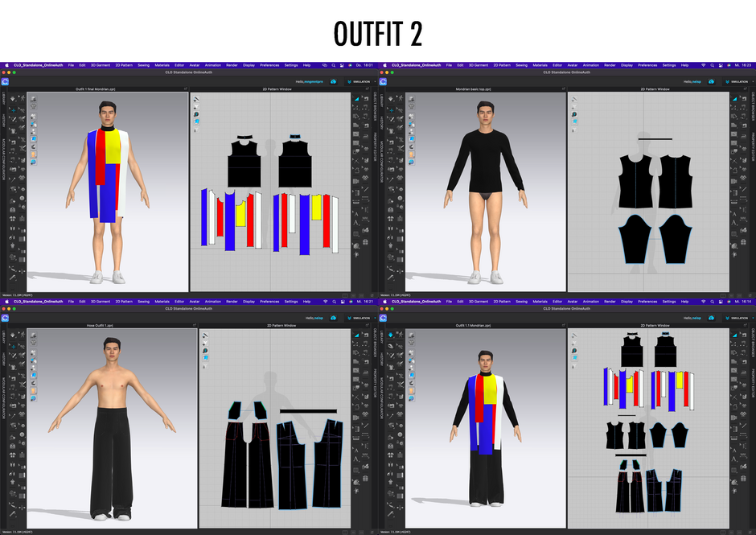Click the Hello user greeting in Outfit 1 final Mondrian window
Viewport: 756px width, 535px height.
click(309, 81)
